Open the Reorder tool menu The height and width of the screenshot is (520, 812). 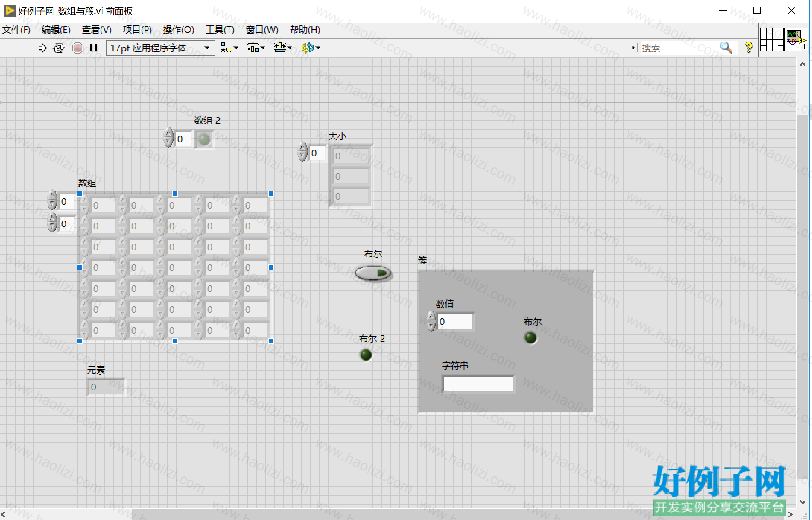[311, 48]
